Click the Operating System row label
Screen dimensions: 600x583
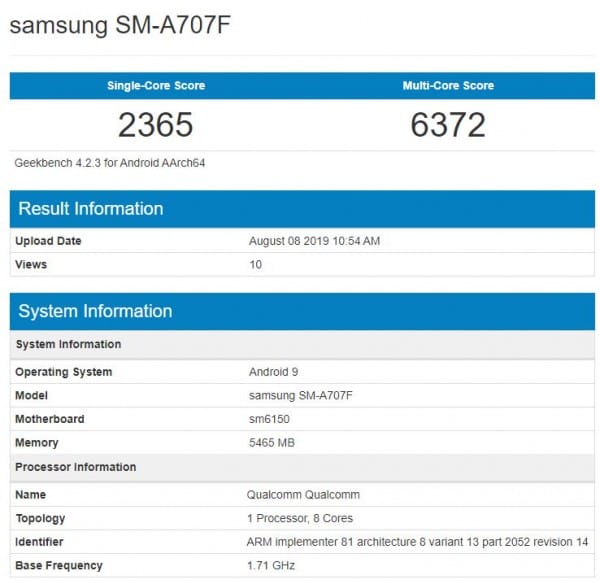[63, 372]
